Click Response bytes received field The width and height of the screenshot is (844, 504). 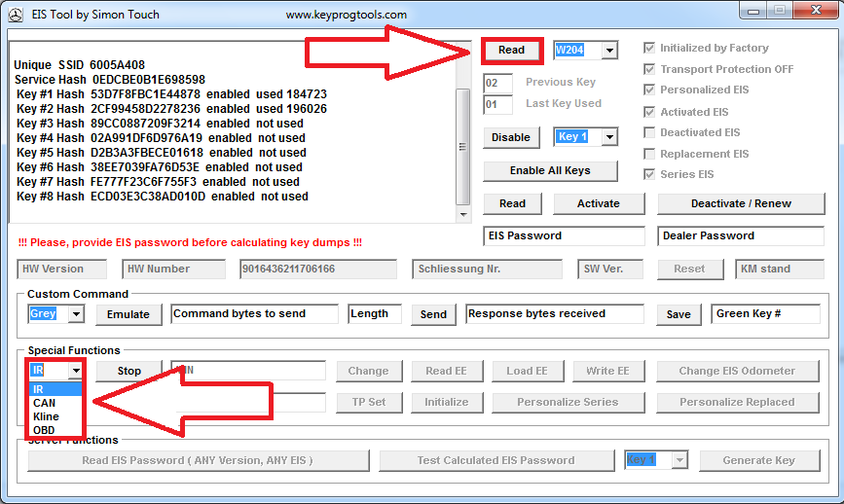point(555,314)
